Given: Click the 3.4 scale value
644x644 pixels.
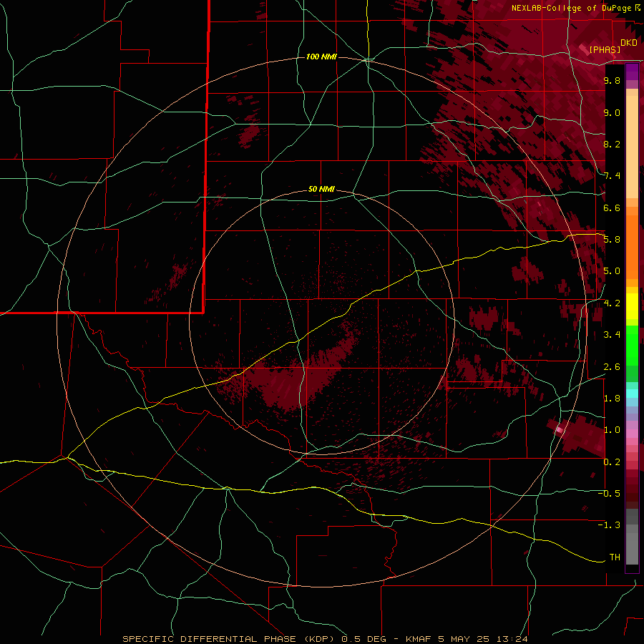Looking at the screenshot, I should [x=612, y=335].
